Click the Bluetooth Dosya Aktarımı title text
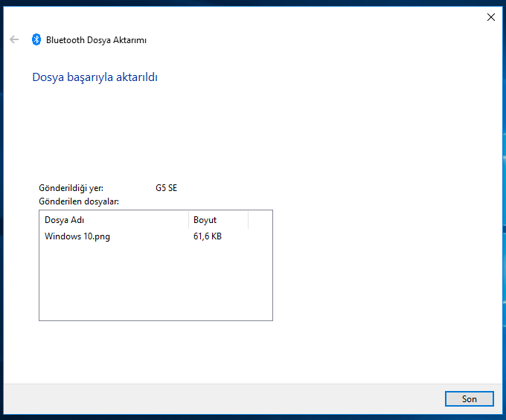The image size is (506, 420). click(x=96, y=40)
